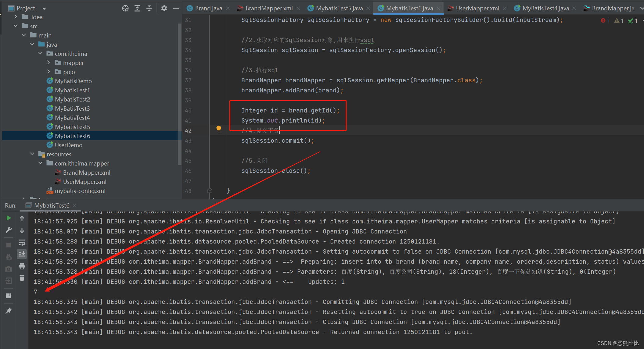Click the down arrow in Run toolbar
Screen dimensions: 644x349
(22, 230)
